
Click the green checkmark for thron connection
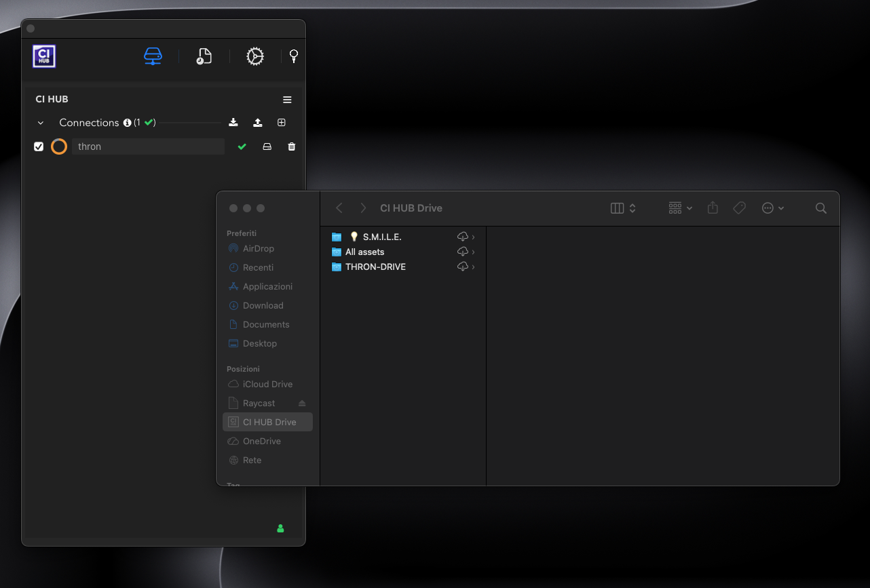[x=242, y=146]
